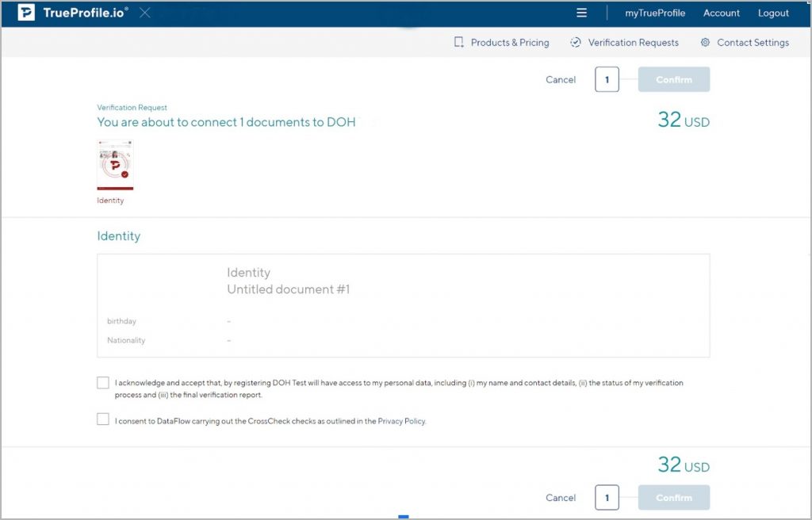
Task: Click the Verification Requests checkmark icon
Action: (576, 43)
